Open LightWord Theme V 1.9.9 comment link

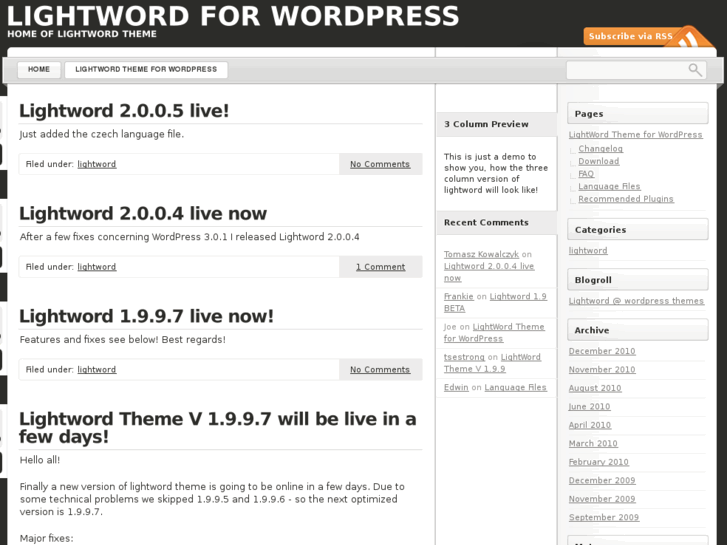(x=492, y=363)
